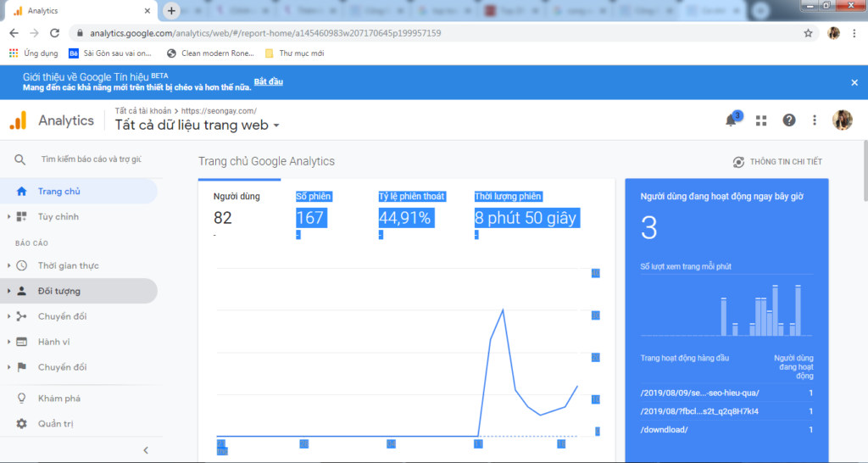Screen dimensions: 868x463
Task: Bookmark page with star icon
Action: (x=808, y=33)
